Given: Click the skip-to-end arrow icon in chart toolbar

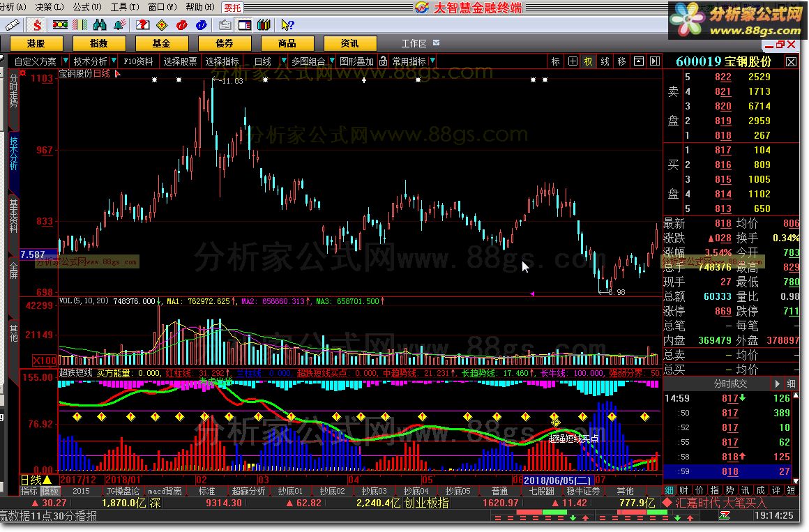Looking at the screenshot, I should pos(656,61).
